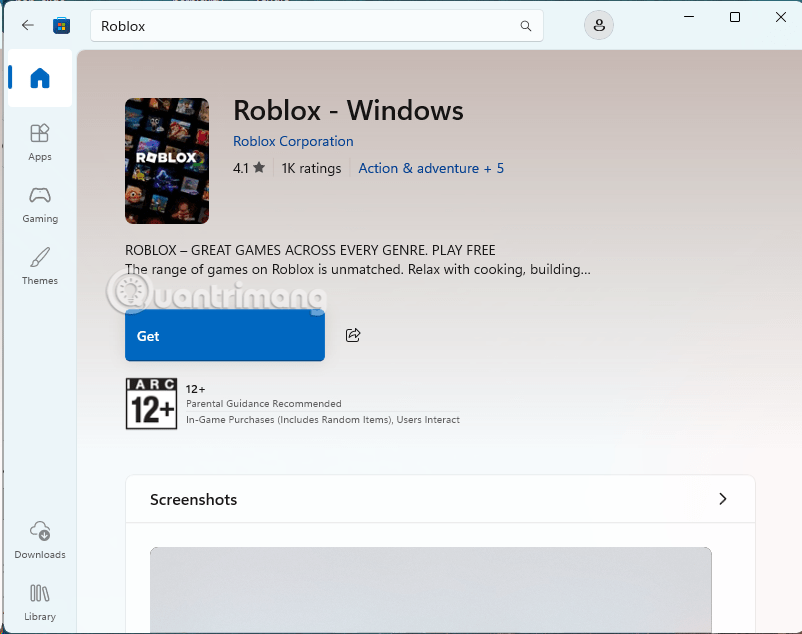The height and width of the screenshot is (634, 802).
Task: Click the Microsoft Store logo icon
Action: pos(61,26)
